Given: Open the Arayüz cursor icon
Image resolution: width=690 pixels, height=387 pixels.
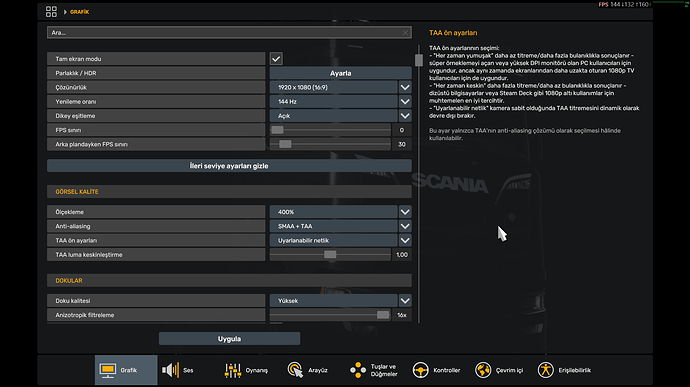Looking at the screenshot, I should (295, 370).
